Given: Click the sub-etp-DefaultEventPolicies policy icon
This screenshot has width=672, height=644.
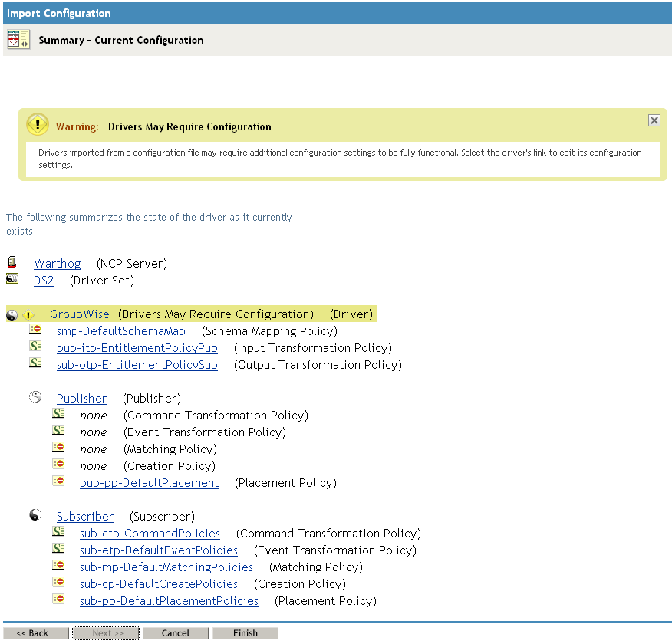Looking at the screenshot, I should pyautogui.click(x=59, y=548).
